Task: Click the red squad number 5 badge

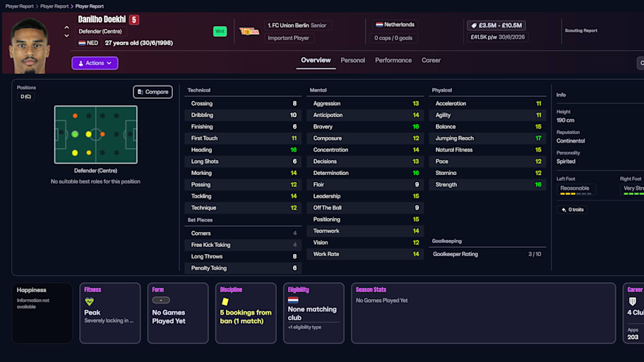Action: pyautogui.click(x=134, y=20)
